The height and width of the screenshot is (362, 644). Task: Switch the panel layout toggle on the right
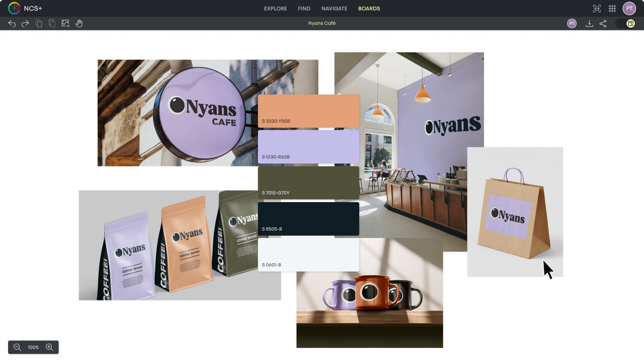click(630, 23)
